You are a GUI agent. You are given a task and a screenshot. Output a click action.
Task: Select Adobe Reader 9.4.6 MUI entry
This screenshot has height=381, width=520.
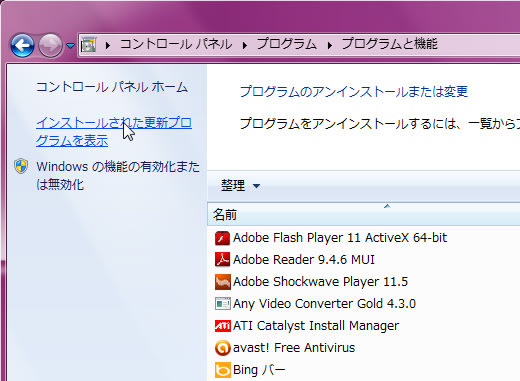[304, 260]
